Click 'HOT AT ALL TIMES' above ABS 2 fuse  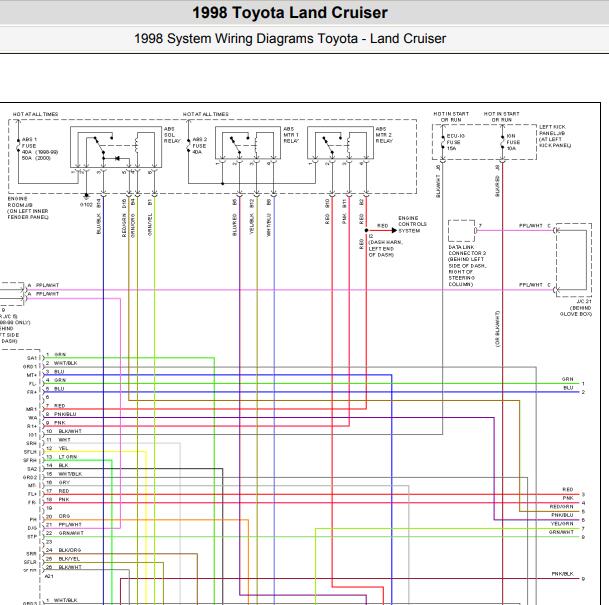(x=205, y=114)
